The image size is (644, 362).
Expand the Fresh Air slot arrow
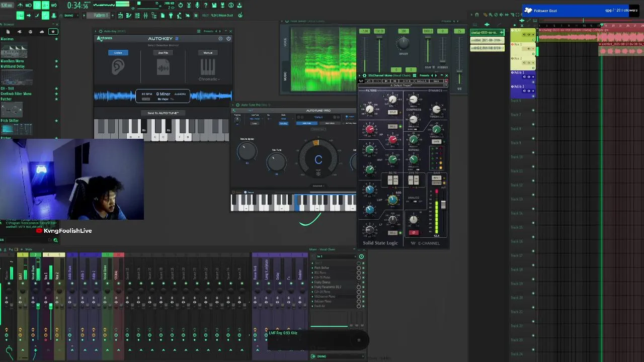pyautogui.click(x=312, y=306)
